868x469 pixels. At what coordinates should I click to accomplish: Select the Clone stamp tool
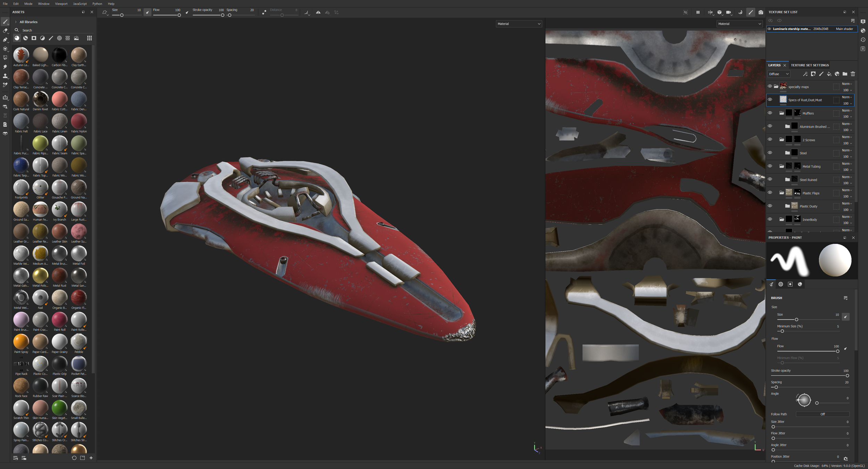coord(5,76)
